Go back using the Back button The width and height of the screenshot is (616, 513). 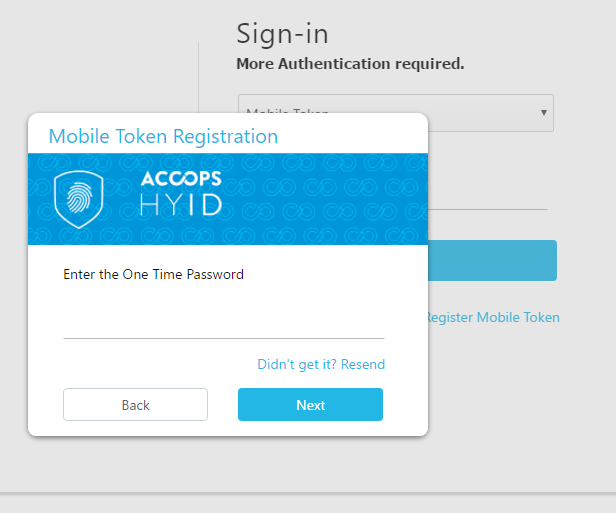point(136,405)
